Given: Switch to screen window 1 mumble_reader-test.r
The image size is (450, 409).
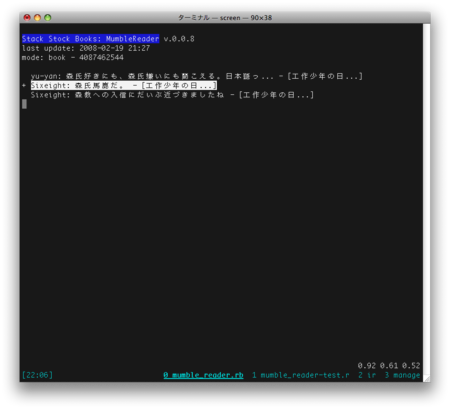Looking at the screenshot, I should 301,375.
